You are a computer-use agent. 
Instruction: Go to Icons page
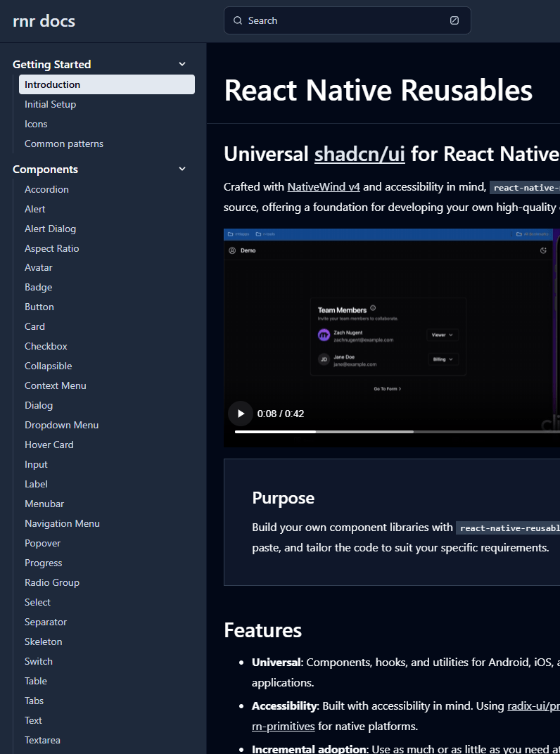(36, 124)
